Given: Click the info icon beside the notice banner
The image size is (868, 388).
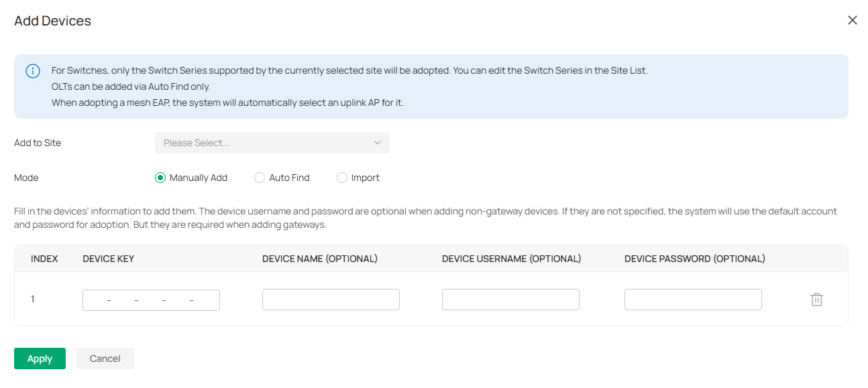Looking at the screenshot, I should (x=32, y=70).
